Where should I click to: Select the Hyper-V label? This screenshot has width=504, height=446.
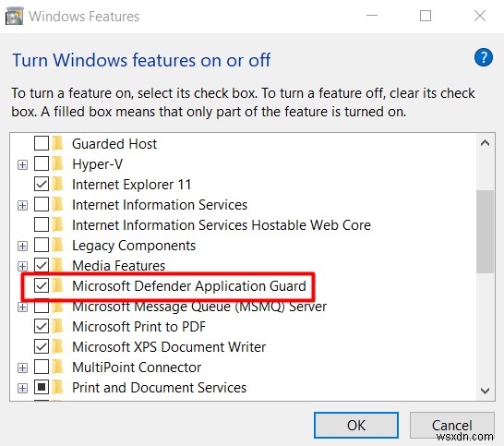coord(98,164)
